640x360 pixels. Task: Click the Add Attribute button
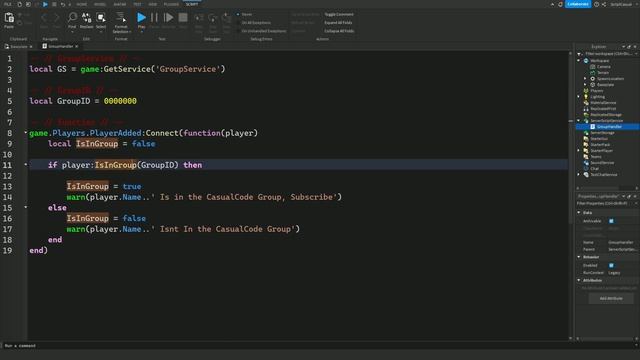[611, 298]
